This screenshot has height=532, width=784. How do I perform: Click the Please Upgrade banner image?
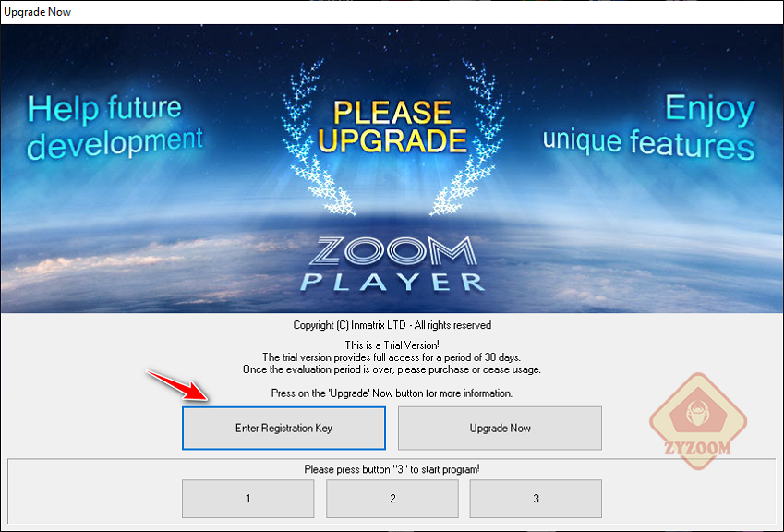(x=392, y=168)
